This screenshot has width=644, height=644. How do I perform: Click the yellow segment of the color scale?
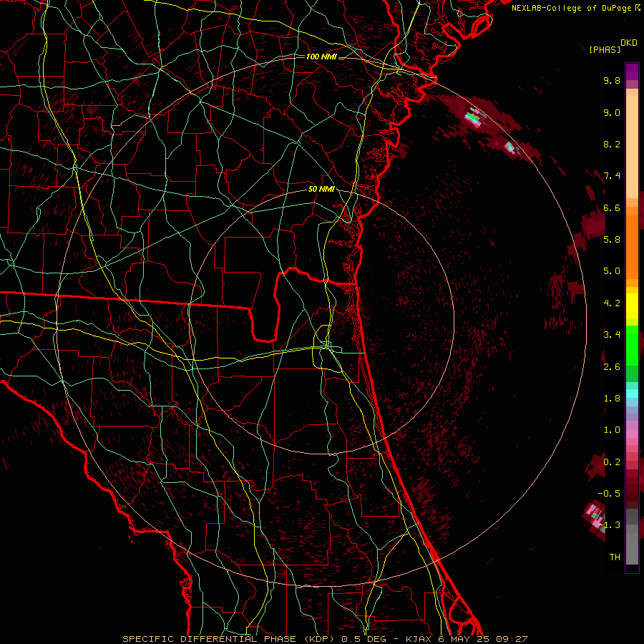(632, 306)
